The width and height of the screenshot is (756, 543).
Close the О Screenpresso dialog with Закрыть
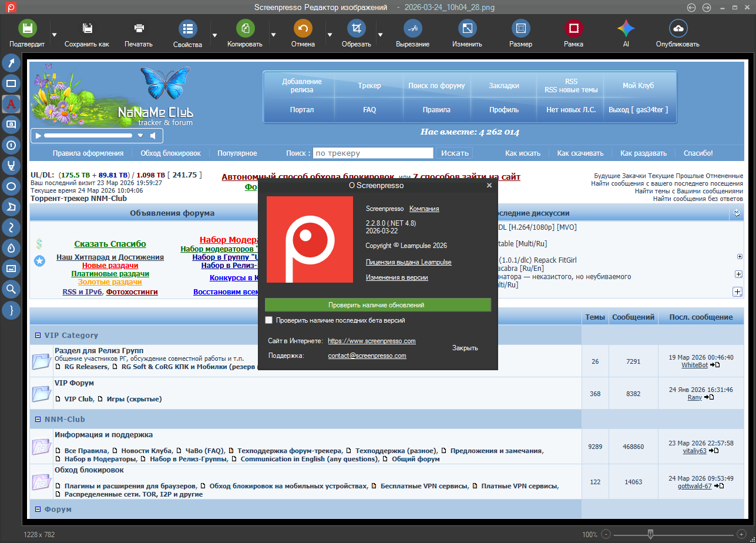pyautogui.click(x=465, y=348)
